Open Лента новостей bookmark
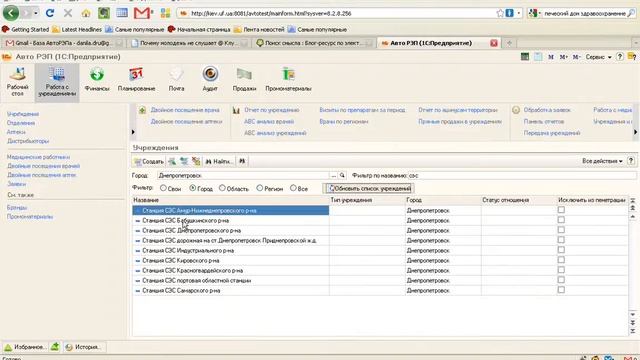 pyautogui.click(x=259, y=29)
